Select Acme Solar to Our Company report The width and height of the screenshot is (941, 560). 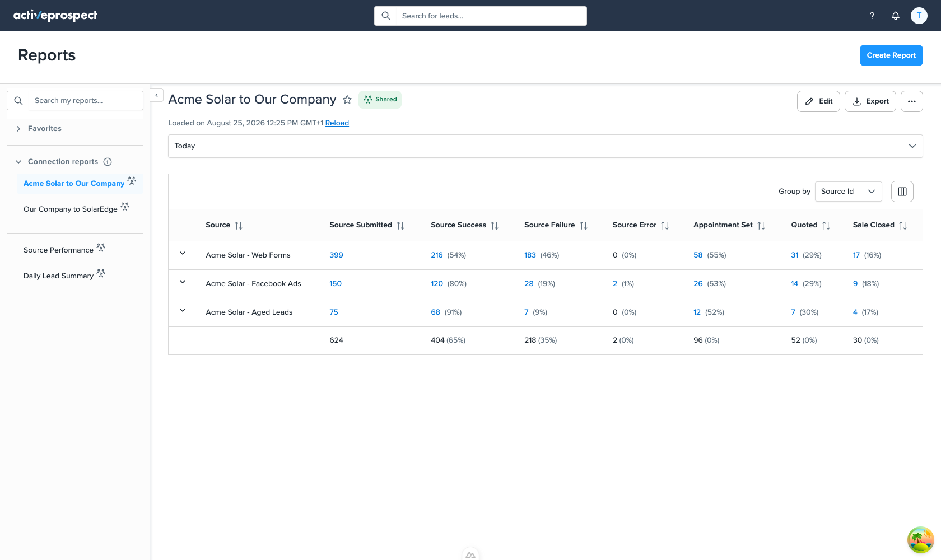74,184
